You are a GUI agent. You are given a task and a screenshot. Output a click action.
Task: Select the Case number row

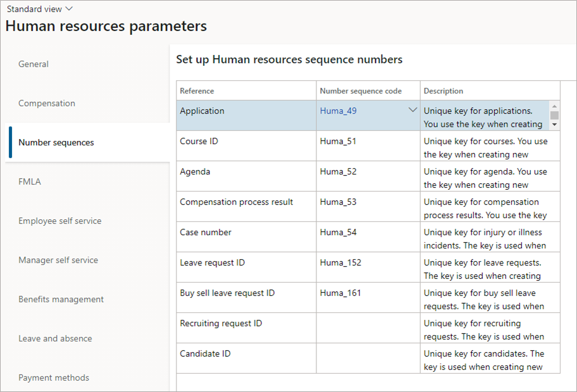[246, 236]
